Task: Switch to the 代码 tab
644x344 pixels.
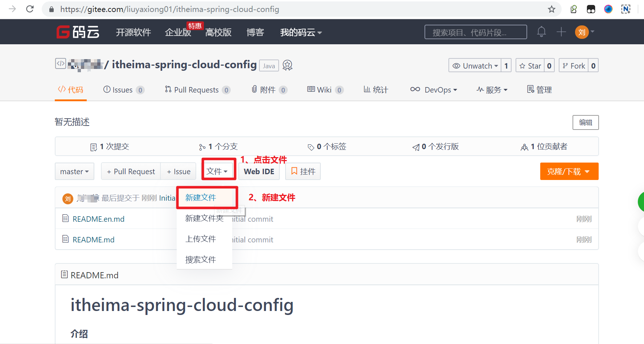Action: coord(71,90)
